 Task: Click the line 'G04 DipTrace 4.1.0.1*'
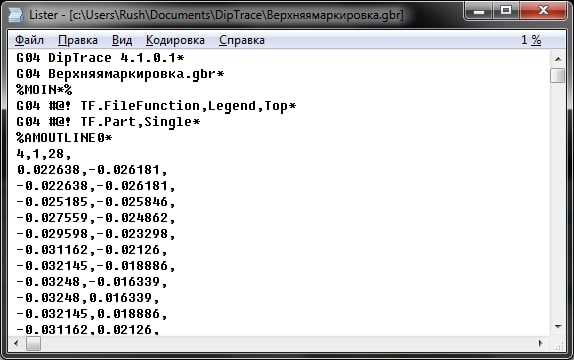point(100,58)
